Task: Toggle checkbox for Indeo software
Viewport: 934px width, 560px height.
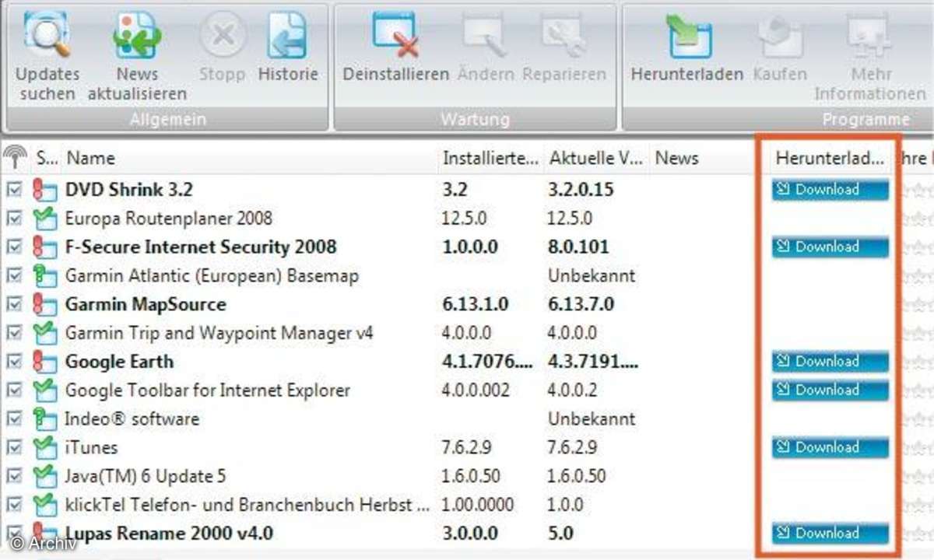Action: [15, 419]
